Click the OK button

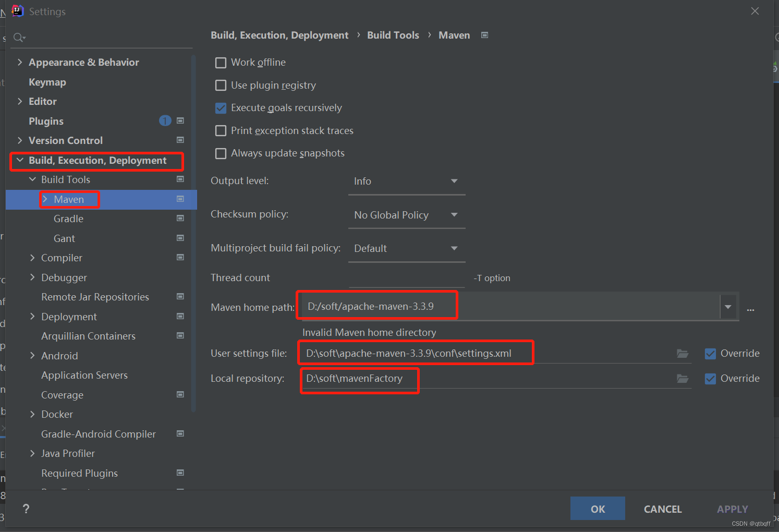click(598, 509)
